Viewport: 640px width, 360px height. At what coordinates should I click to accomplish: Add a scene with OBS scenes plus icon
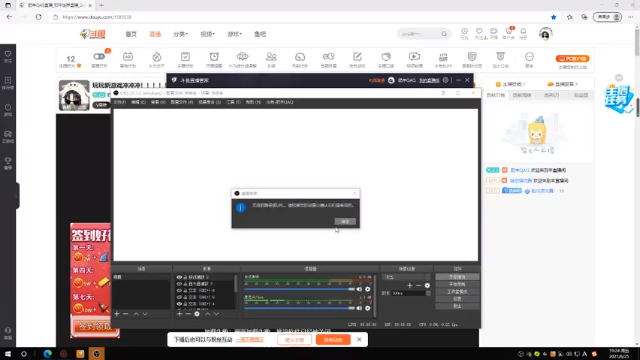pyautogui.click(x=117, y=314)
